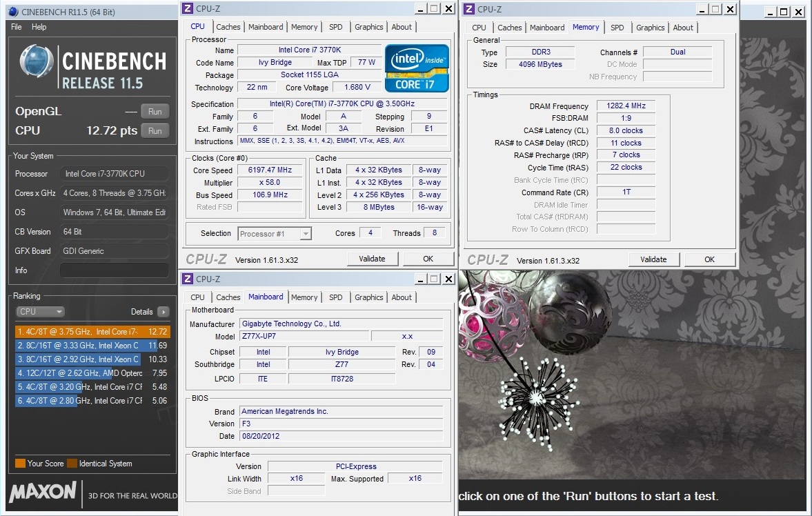Open the Cinebench Help menu

(39, 27)
